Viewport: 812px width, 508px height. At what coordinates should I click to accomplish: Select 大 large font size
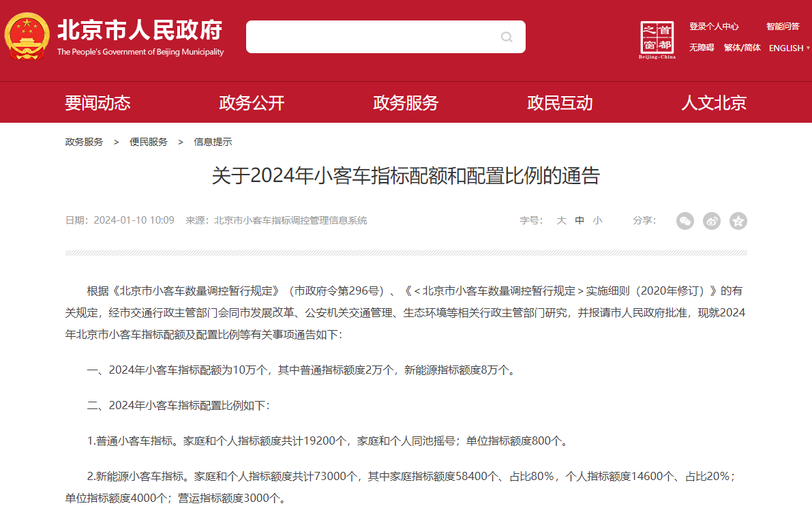561,221
